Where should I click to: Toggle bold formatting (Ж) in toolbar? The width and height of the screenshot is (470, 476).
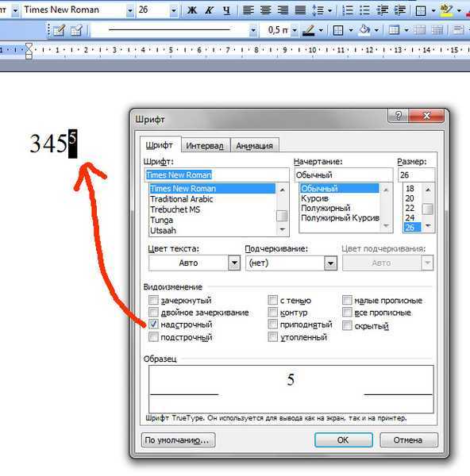(191, 10)
